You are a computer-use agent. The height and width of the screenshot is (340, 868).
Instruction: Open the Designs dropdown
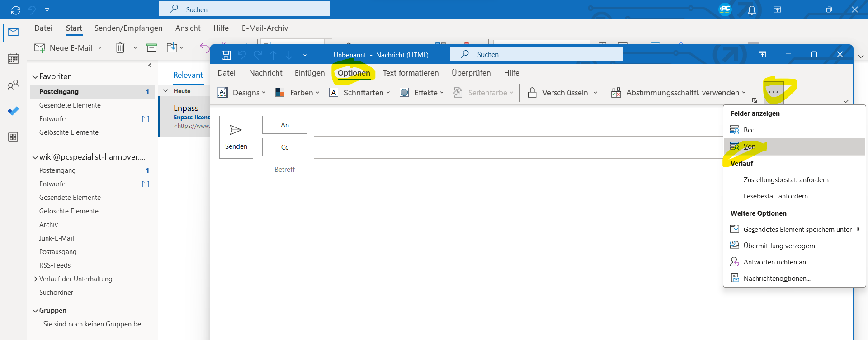[241, 93]
